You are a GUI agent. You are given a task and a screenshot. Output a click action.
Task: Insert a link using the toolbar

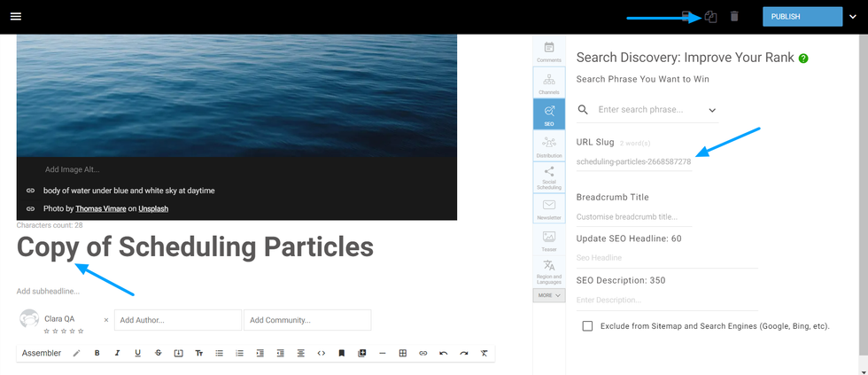[x=423, y=353]
